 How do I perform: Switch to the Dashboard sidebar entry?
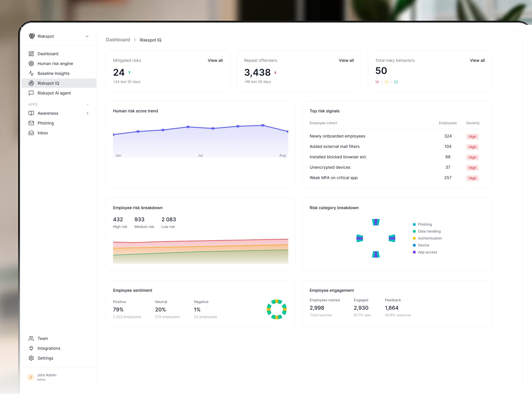pyautogui.click(x=48, y=53)
